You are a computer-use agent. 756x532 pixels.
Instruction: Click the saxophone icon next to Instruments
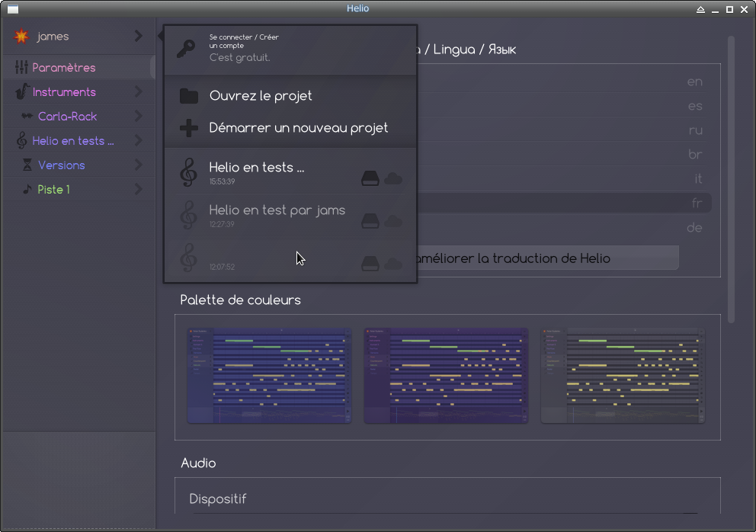tap(21, 91)
